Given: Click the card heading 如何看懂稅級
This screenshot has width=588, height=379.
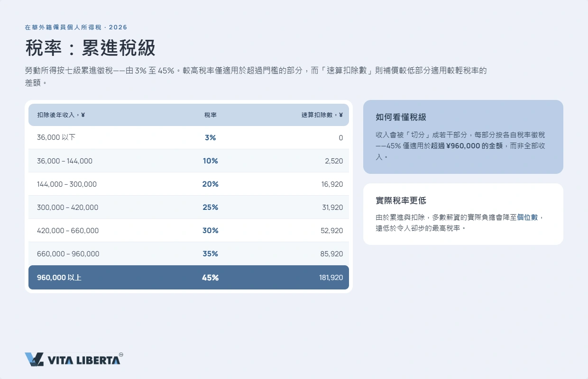Looking at the screenshot, I should [401, 117].
